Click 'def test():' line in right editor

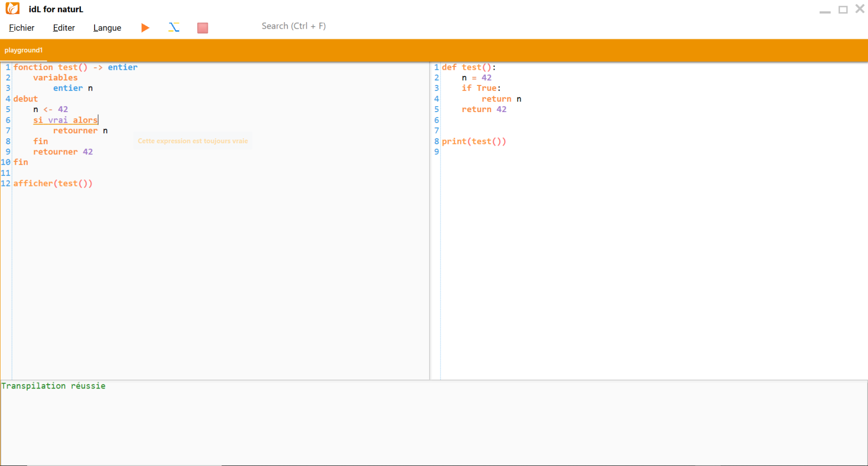[469, 67]
